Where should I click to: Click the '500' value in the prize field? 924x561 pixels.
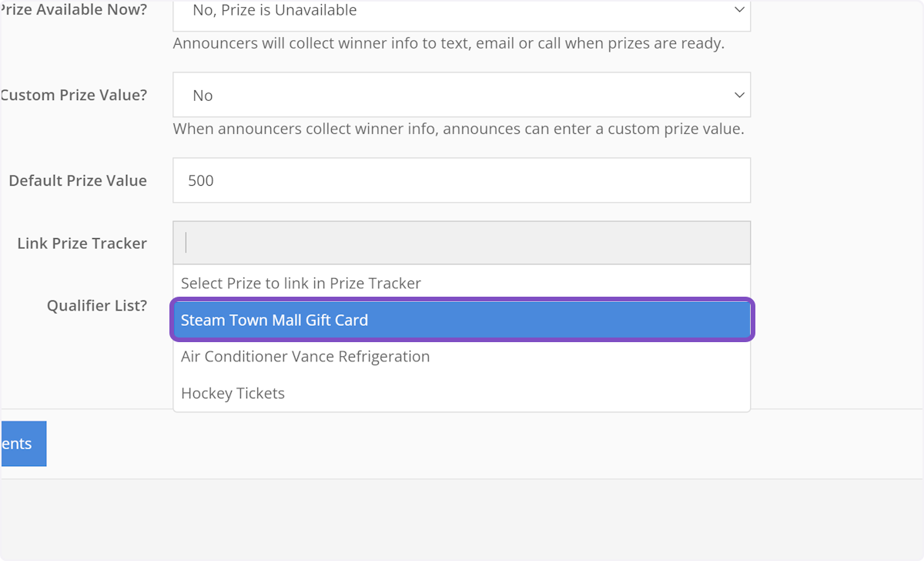(x=201, y=180)
